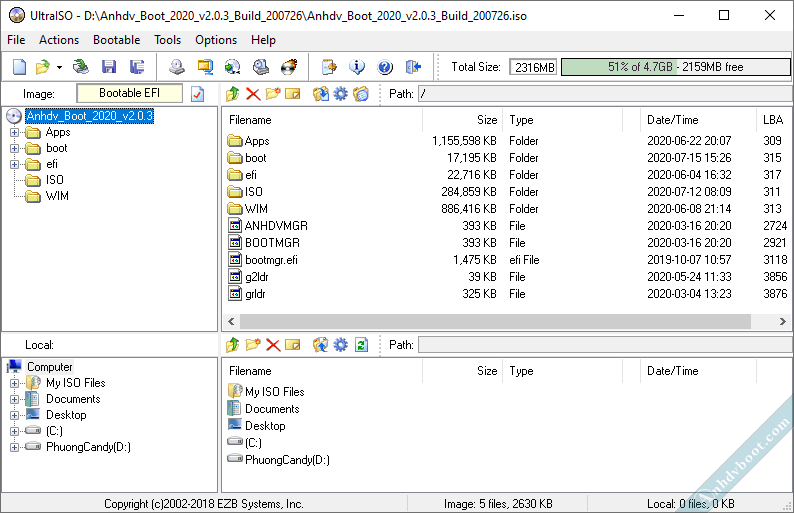
Task: Select PhuongCandy(D:) in local file list
Action: tap(287, 460)
